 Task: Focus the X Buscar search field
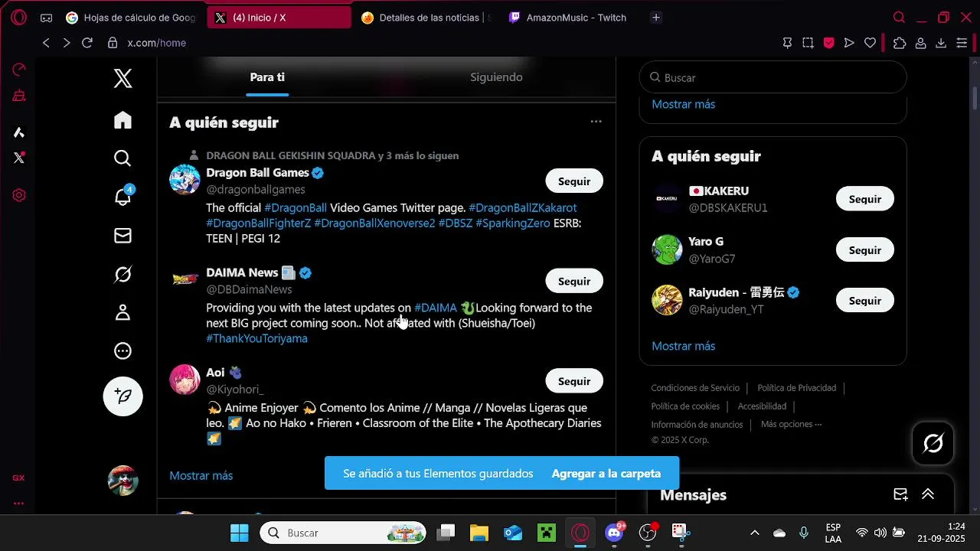coord(773,77)
